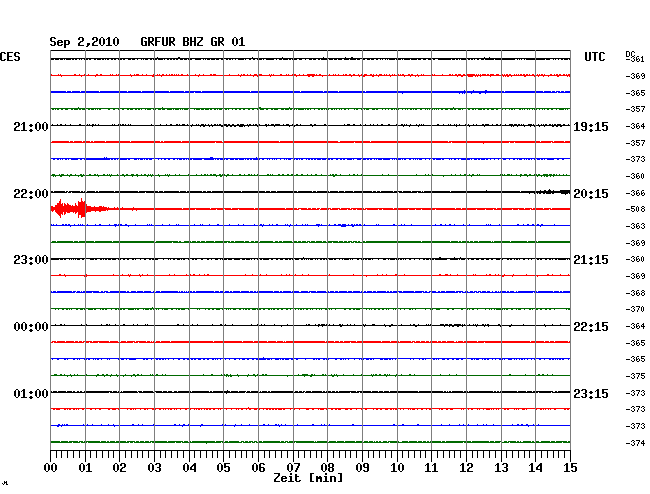Click the "07" minute axis tick label
Image resolution: width=650 pixels, height=494 pixels.
pyautogui.click(x=293, y=468)
